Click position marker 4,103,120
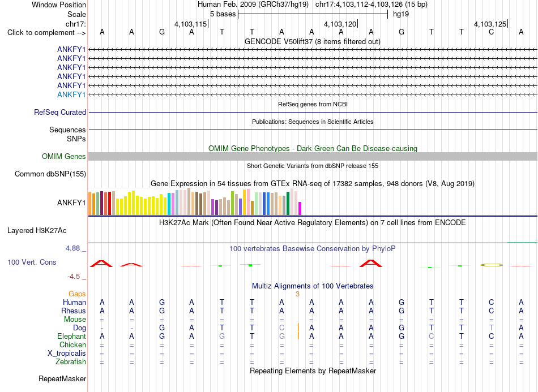Image resolution: width=538 pixels, height=392 pixels. pos(340,24)
